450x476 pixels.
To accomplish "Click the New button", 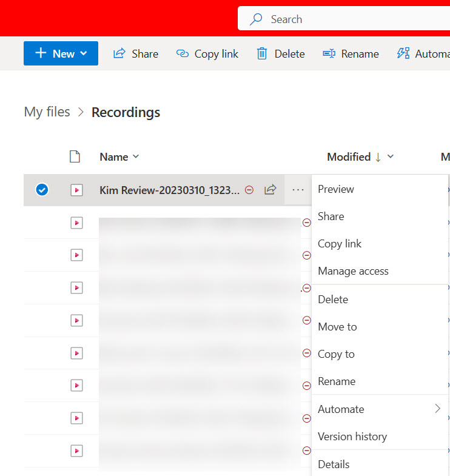I will (61, 53).
